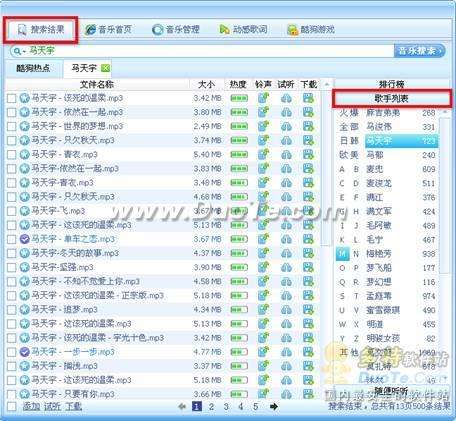Click song list scroll-up arrow
Screen dimensions: 456x421
[x=327, y=84]
